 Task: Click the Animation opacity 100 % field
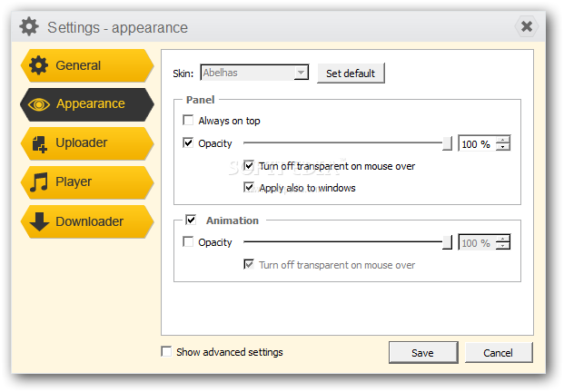pos(477,243)
